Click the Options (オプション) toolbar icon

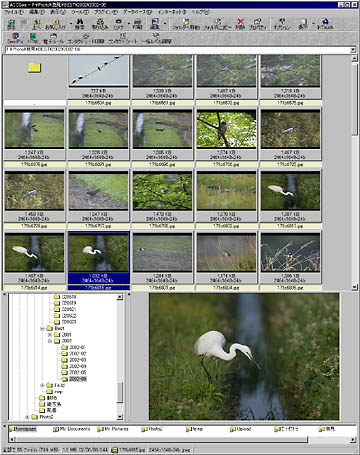(282, 24)
